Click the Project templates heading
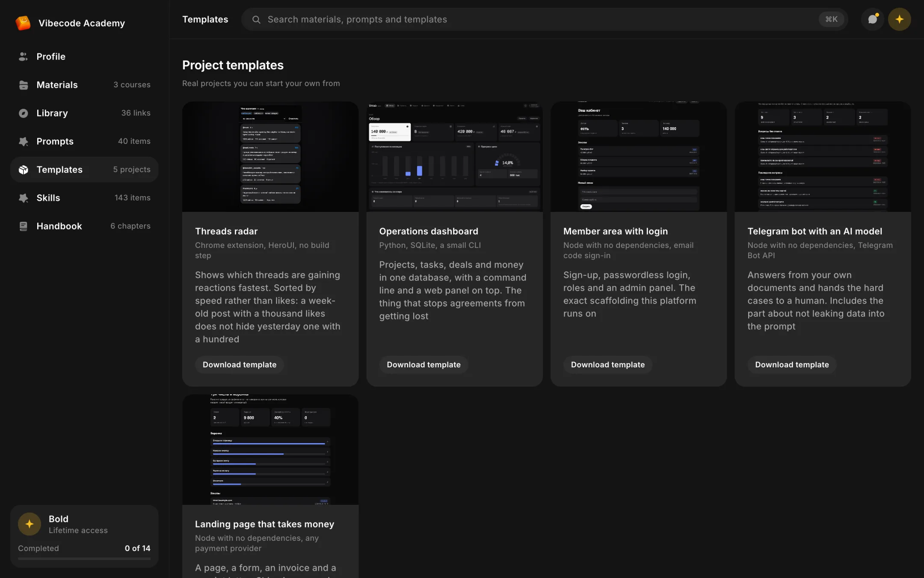 tap(233, 65)
